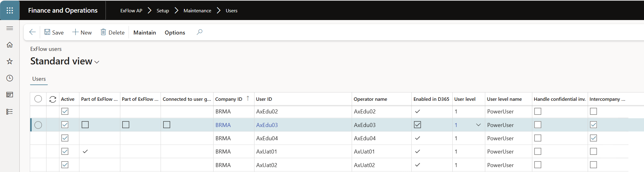Image resolution: width=644 pixels, height=172 pixels.
Task: Open the Options menu
Action: 175,32
